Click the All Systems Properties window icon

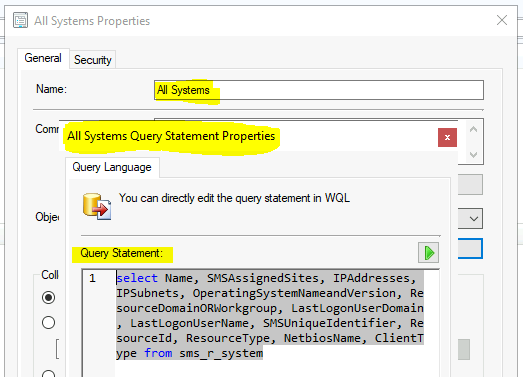click(x=20, y=20)
